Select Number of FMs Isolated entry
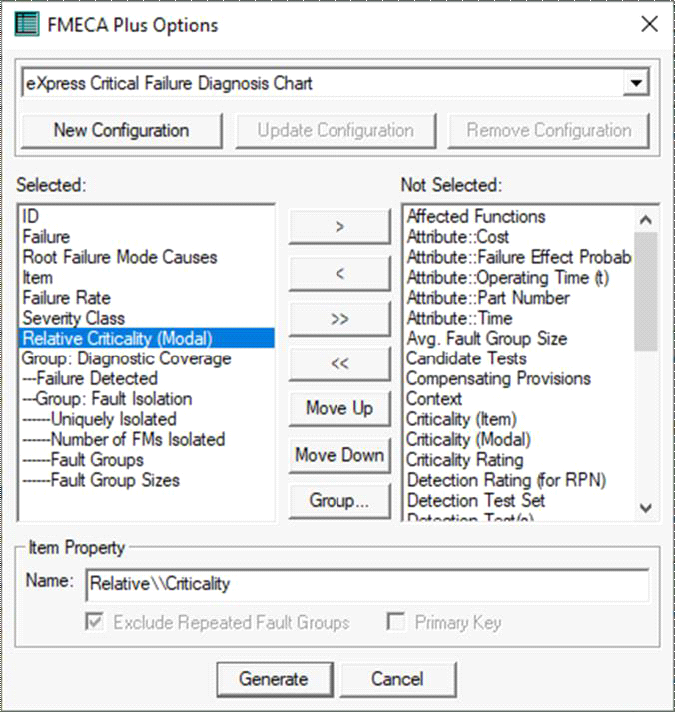Viewport: 676px width, 713px height. 146,440
